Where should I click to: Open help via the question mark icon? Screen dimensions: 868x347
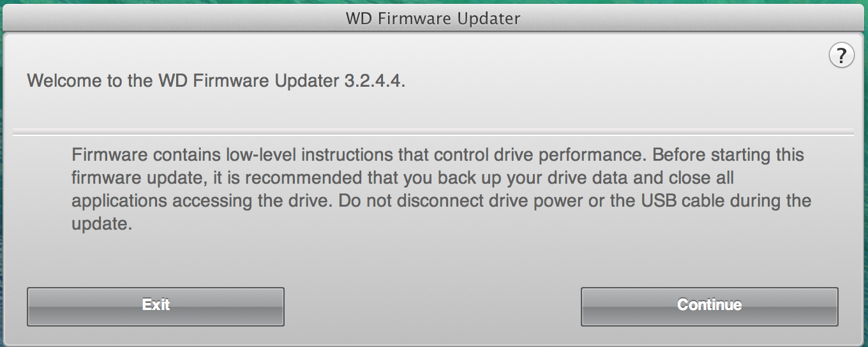(841, 55)
